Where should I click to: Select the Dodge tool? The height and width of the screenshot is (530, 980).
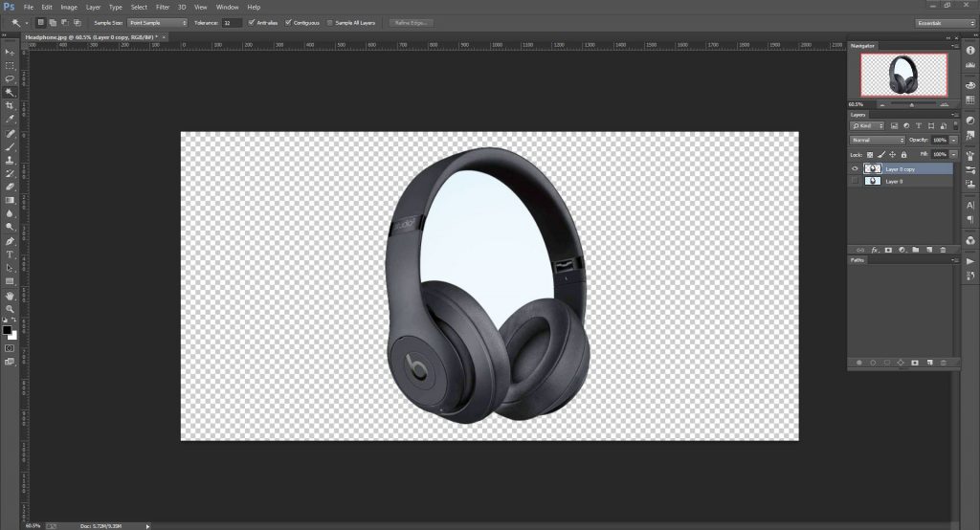10,226
